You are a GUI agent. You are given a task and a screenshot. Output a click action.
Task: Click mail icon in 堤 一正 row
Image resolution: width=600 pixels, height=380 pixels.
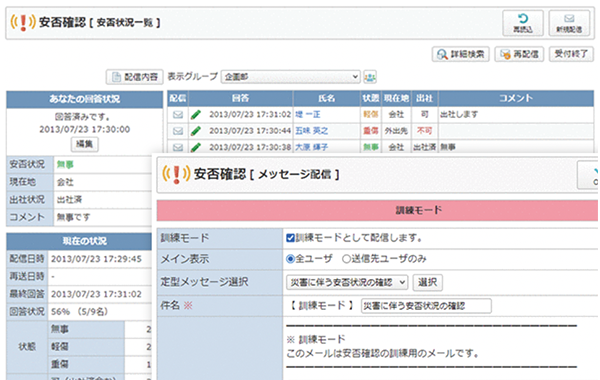178,114
